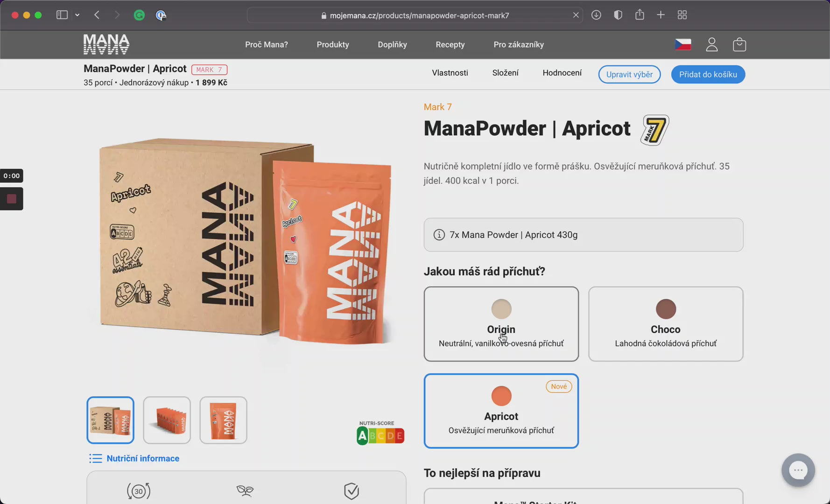The image size is (830, 504).
Task: Select the first box and pouch thumbnail
Action: click(110, 420)
